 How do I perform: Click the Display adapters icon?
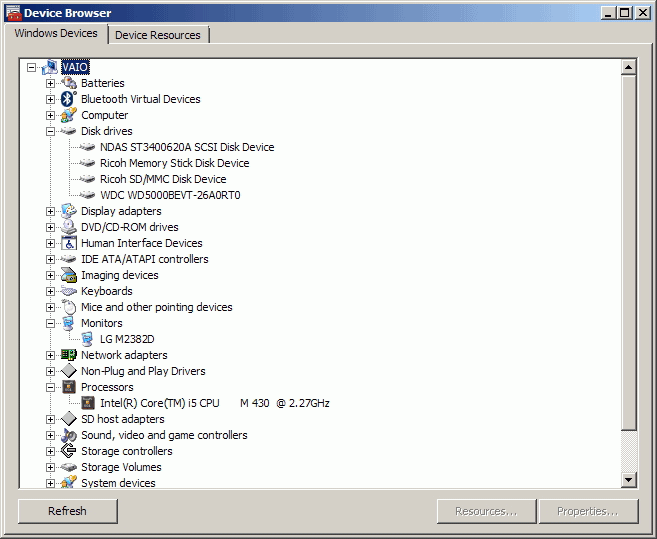coord(69,211)
